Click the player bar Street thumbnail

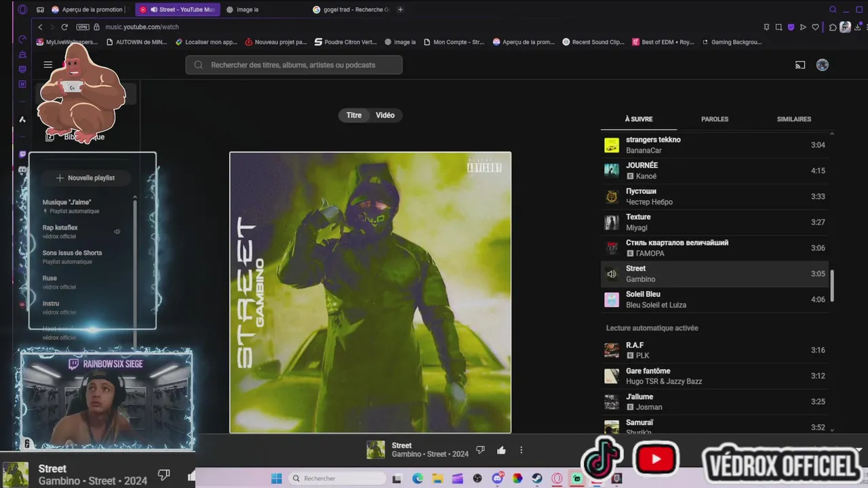coord(376,450)
